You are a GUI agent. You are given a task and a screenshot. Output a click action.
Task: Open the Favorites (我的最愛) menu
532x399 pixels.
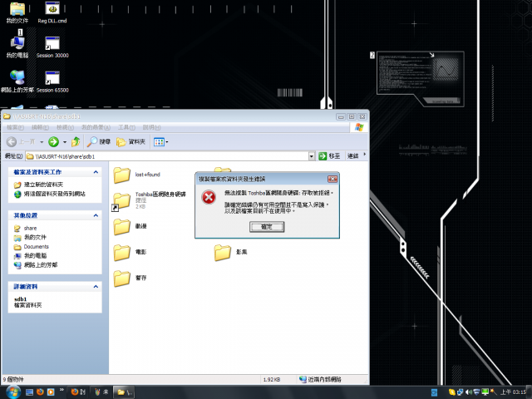tap(96, 127)
